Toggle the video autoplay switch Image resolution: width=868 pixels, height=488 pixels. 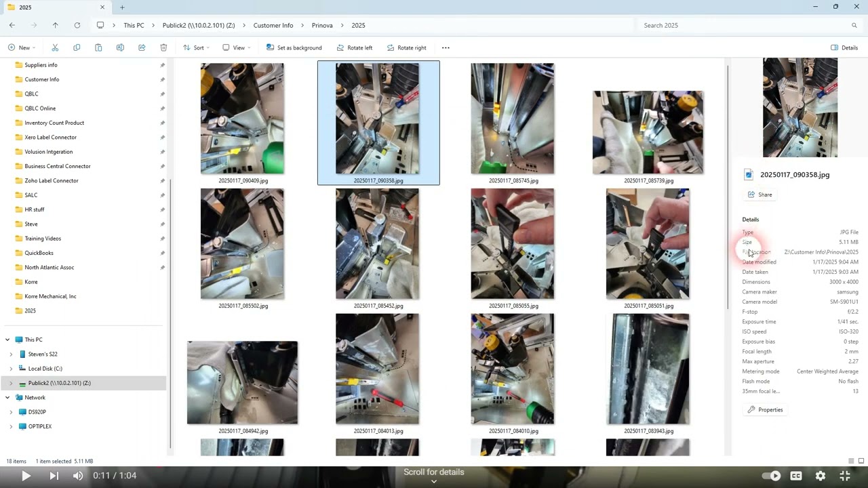click(x=772, y=476)
